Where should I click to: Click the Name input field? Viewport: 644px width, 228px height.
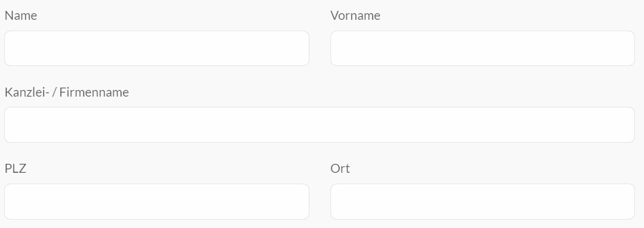[x=156, y=49]
